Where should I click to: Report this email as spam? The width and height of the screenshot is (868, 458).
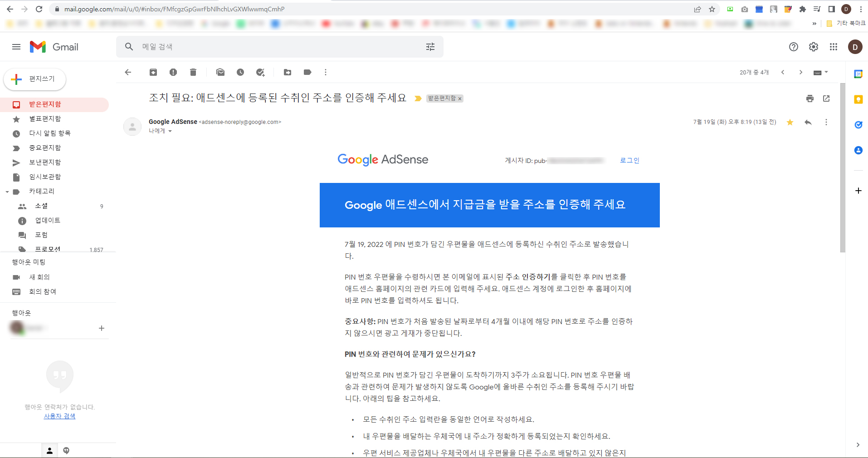[x=173, y=72]
